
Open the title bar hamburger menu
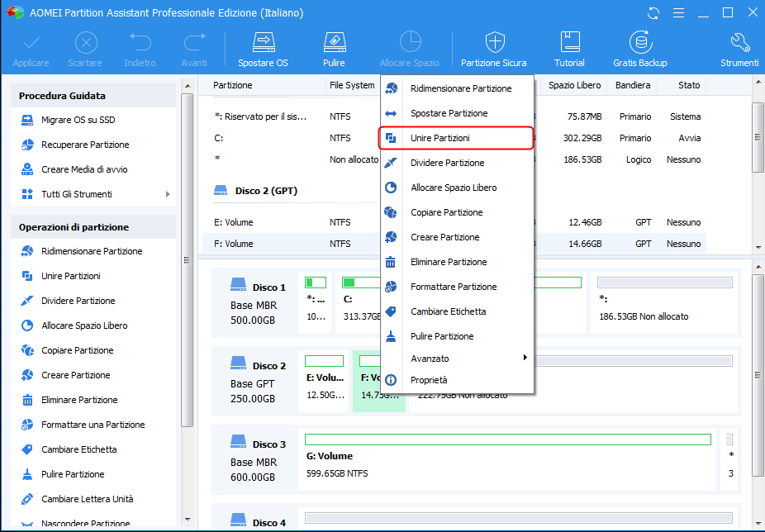click(678, 13)
